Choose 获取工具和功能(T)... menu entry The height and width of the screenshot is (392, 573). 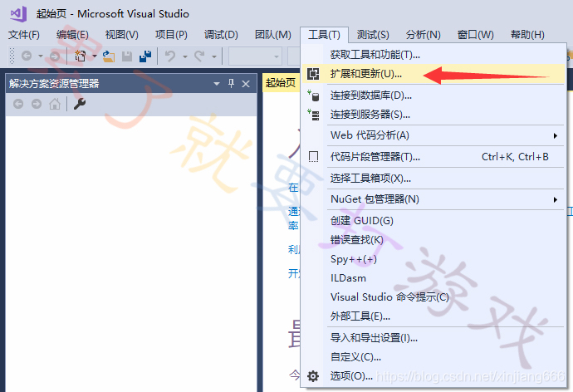(433, 55)
